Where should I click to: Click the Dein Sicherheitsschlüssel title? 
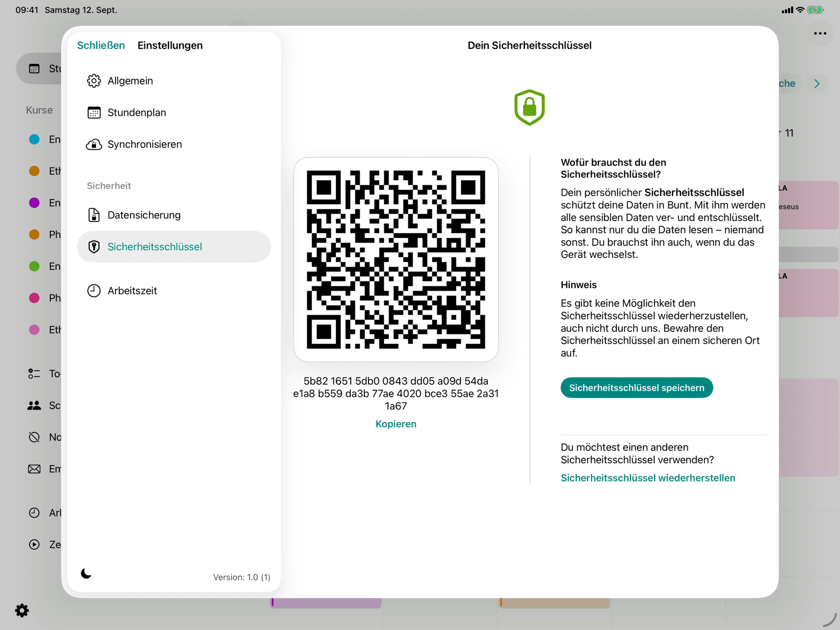coord(530,46)
